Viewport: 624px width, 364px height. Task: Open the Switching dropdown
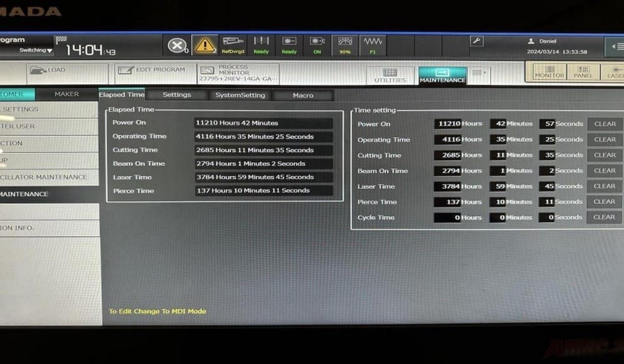pos(36,50)
